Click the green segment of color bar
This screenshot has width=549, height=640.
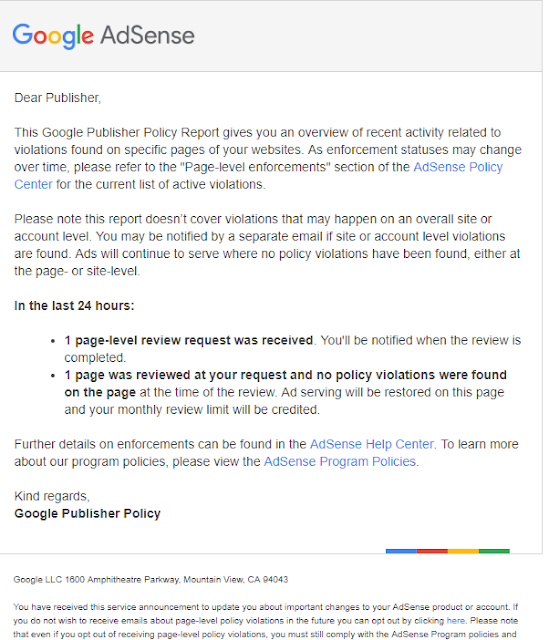click(x=494, y=551)
